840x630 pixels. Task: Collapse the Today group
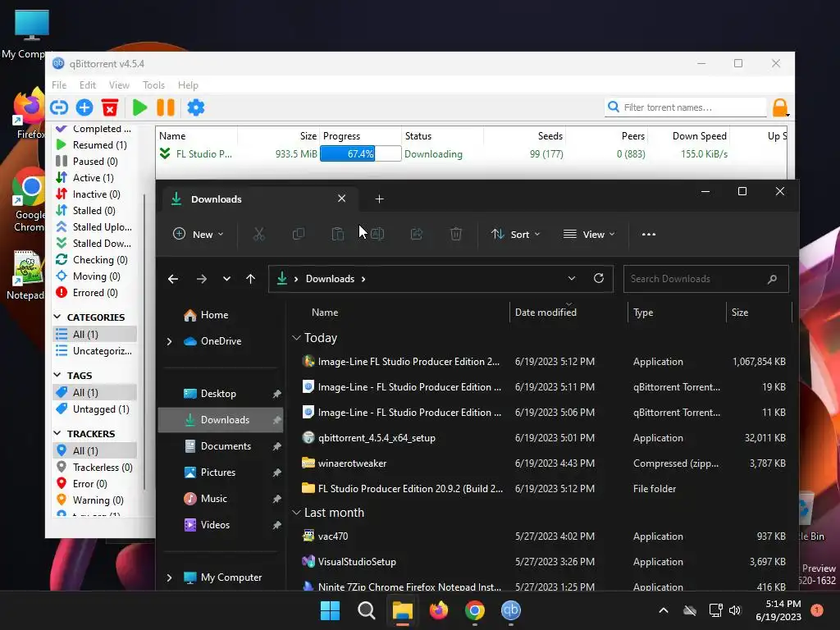coord(296,338)
